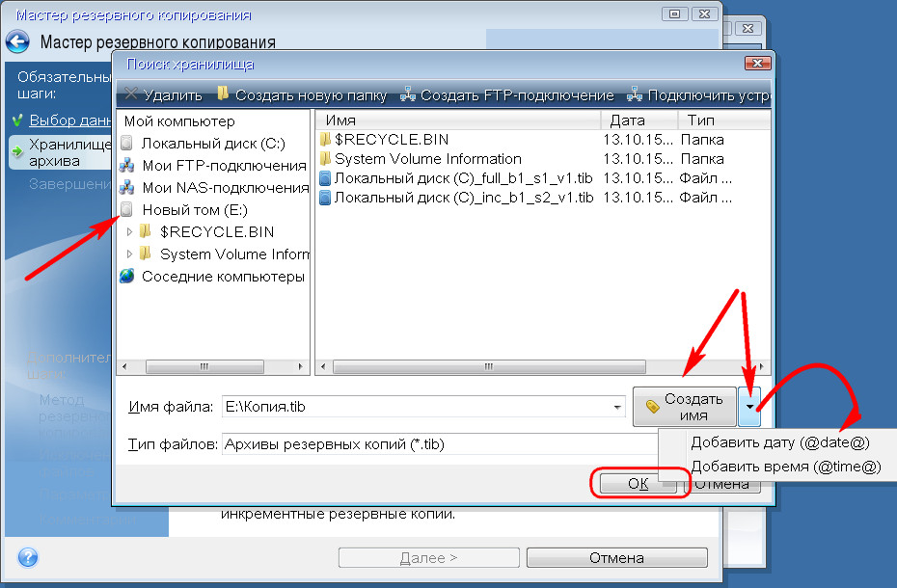Open Соседние компьютеры network node
Viewport: 897px width, 588px height.
[x=222, y=276]
